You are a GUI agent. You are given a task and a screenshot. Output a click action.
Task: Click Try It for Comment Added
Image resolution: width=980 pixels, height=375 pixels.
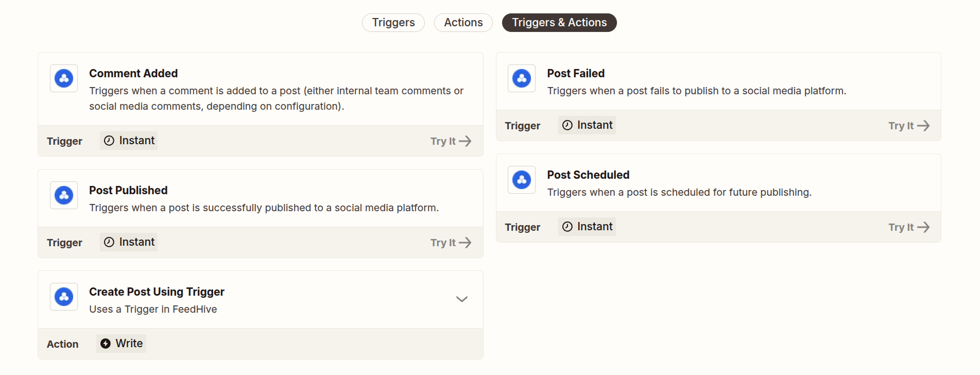pyautogui.click(x=451, y=141)
